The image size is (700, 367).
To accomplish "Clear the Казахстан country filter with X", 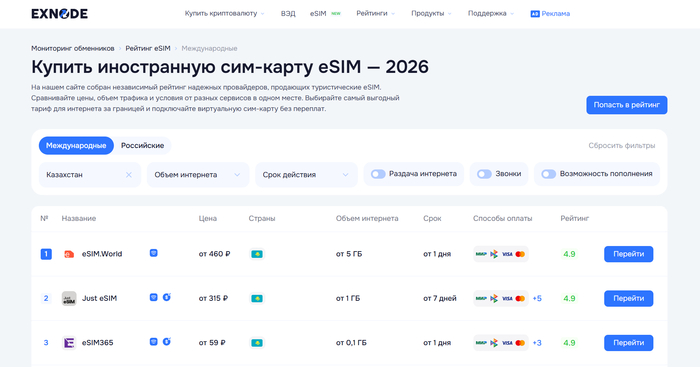I will (129, 175).
